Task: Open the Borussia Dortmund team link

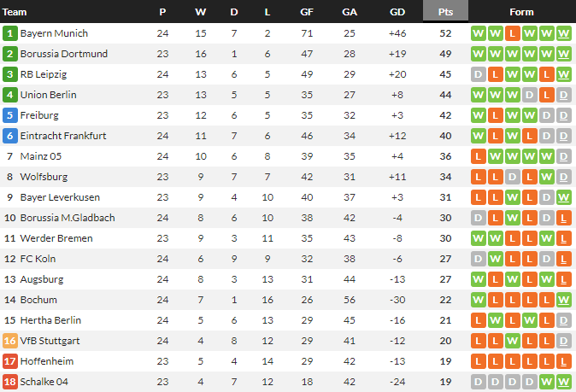Action: (x=64, y=54)
